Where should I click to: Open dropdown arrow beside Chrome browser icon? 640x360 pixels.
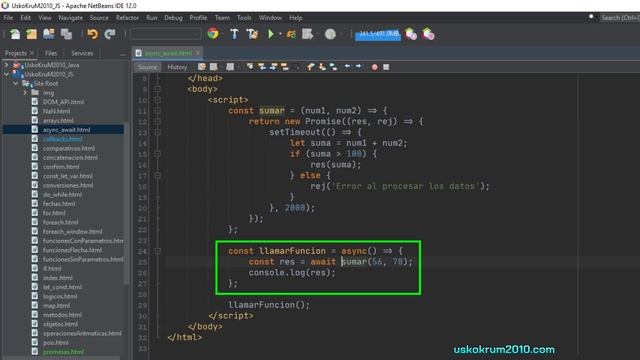(x=223, y=34)
